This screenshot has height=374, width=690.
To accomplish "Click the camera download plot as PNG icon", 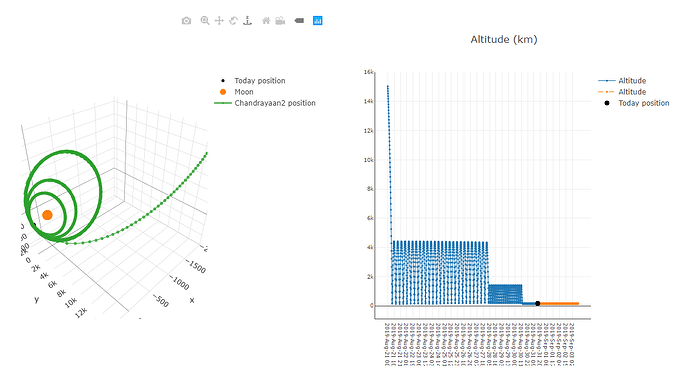I will coord(187,21).
